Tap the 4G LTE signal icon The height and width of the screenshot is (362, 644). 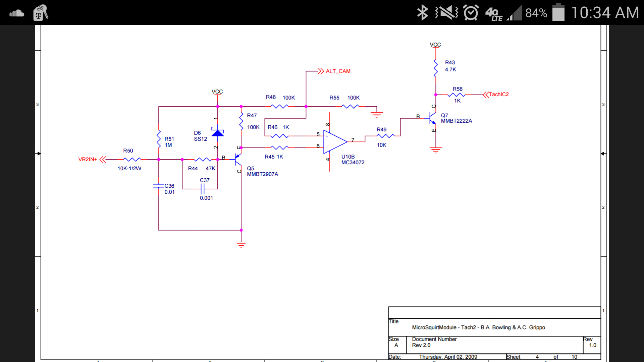click(x=494, y=14)
